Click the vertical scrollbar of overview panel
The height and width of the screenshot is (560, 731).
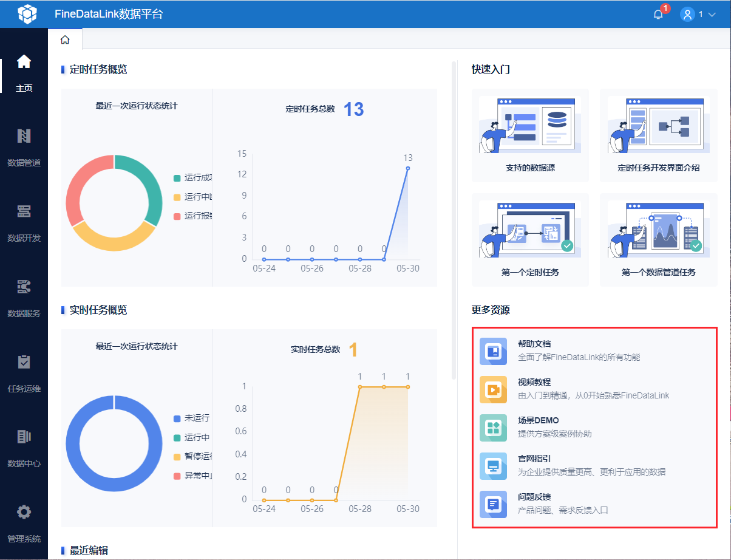pyautogui.click(x=454, y=220)
